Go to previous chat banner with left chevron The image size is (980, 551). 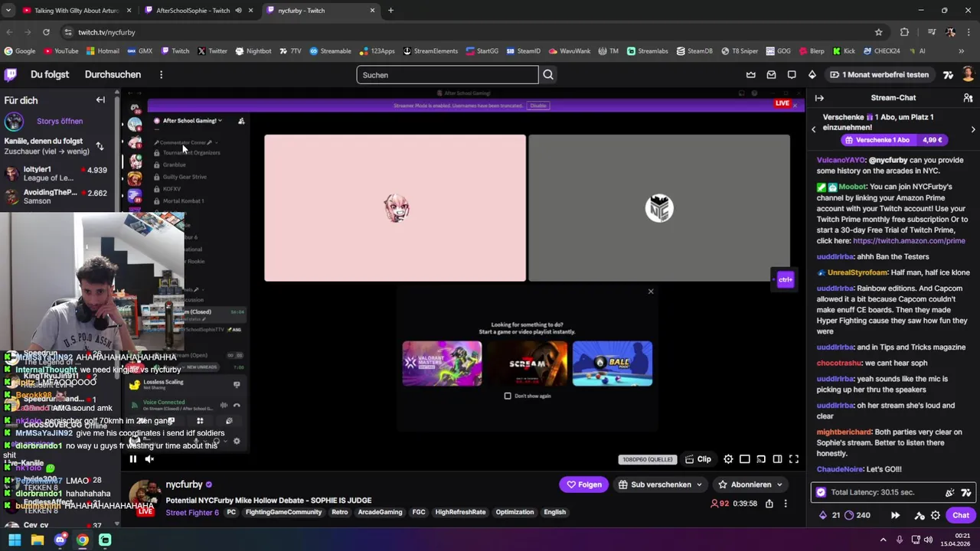pyautogui.click(x=814, y=129)
